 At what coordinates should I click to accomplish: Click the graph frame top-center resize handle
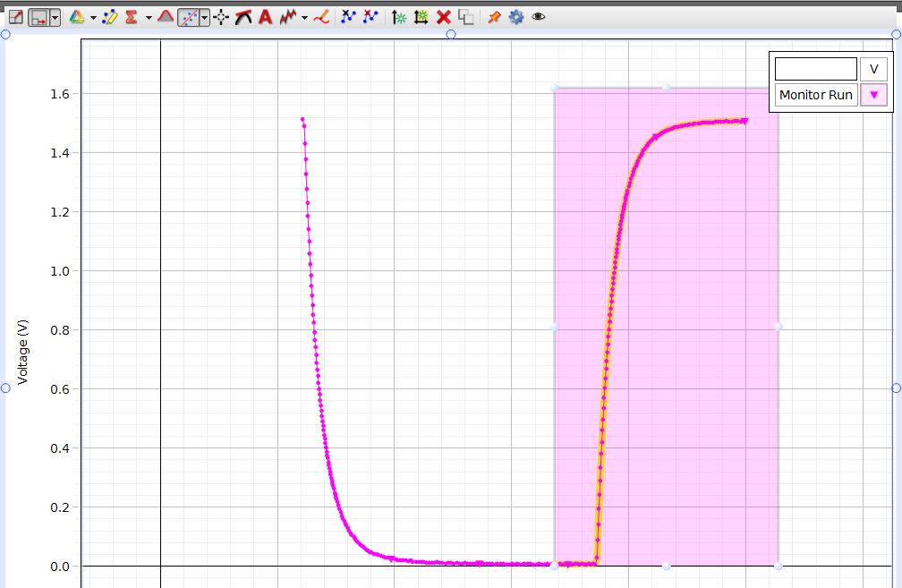[x=451, y=35]
